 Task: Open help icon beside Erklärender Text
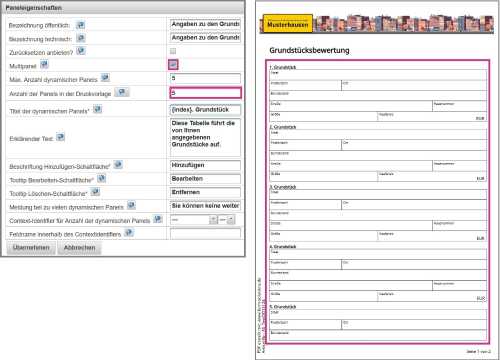pyautogui.click(x=60, y=137)
